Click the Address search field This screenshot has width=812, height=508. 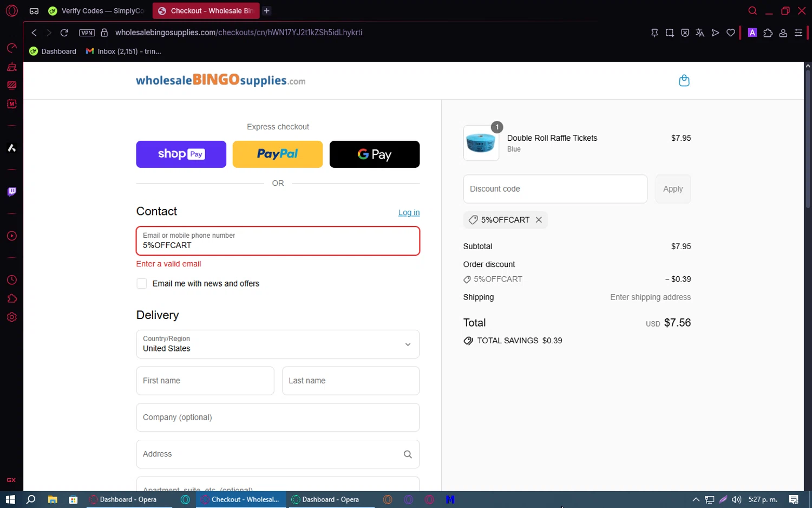(278, 454)
